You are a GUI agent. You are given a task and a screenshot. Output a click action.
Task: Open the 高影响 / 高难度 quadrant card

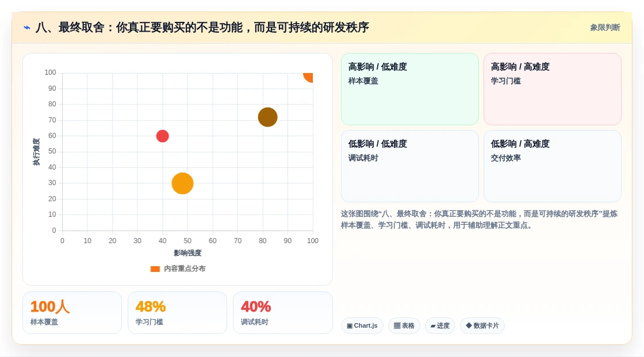[553, 89]
